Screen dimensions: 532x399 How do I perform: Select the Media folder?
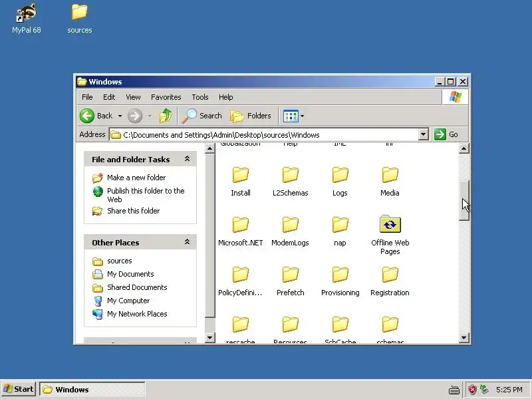point(390,182)
